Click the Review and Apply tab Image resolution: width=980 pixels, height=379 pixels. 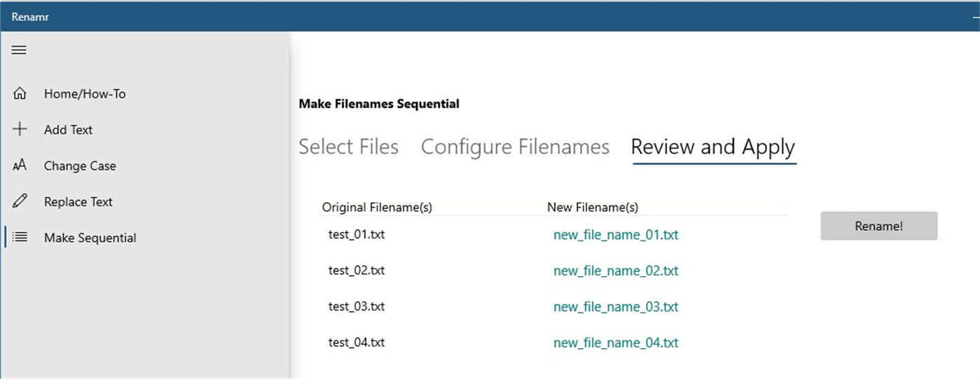pos(712,147)
